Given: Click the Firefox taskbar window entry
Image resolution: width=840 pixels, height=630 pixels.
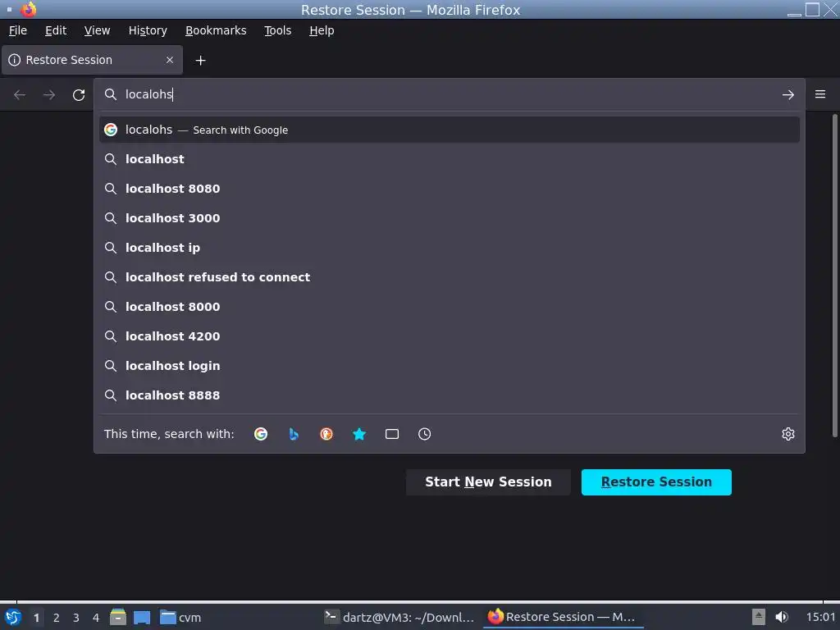Looking at the screenshot, I should click(x=563, y=617).
